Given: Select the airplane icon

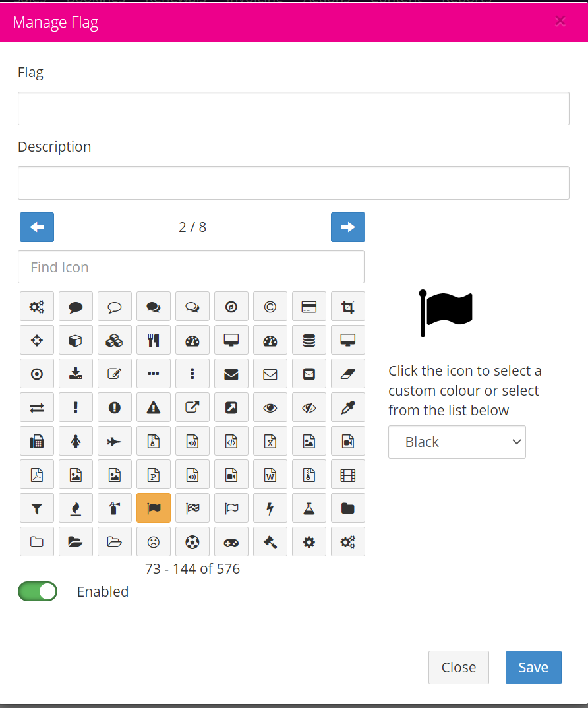Looking at the screenshot, I should tap(115, 442).
